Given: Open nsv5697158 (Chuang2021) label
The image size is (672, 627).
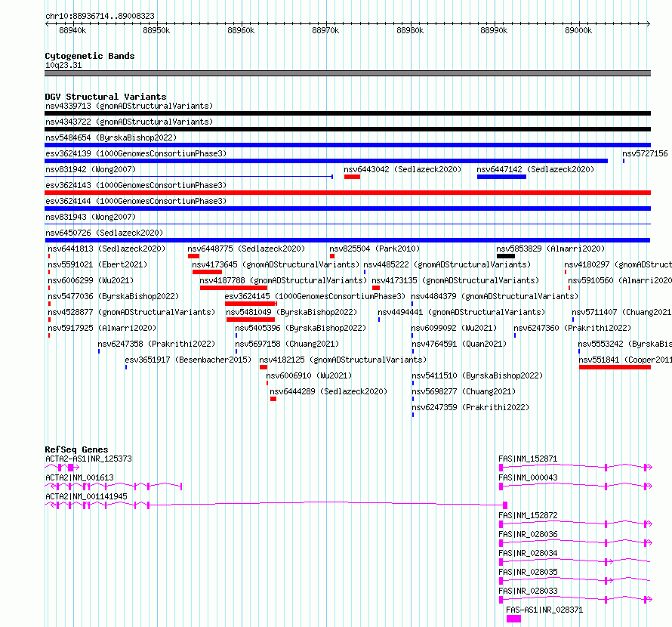Looking at the screenshot, I should [287, 344].
